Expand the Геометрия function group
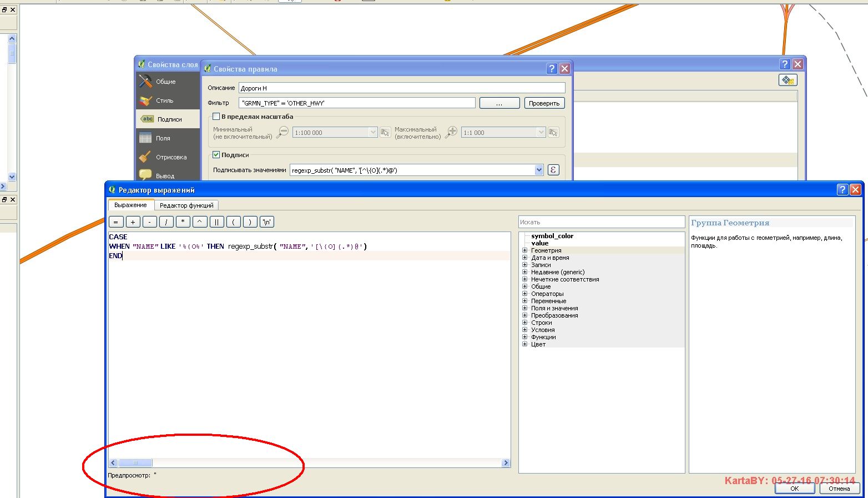The image size is (868, 498). 525,250
